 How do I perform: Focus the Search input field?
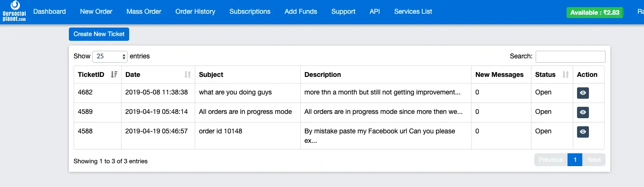click(570, 56)
